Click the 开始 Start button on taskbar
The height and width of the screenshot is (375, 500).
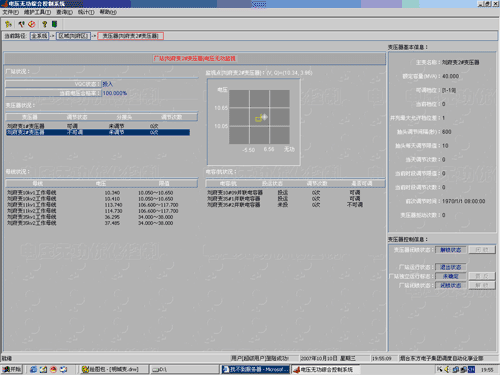pos(12,369)
